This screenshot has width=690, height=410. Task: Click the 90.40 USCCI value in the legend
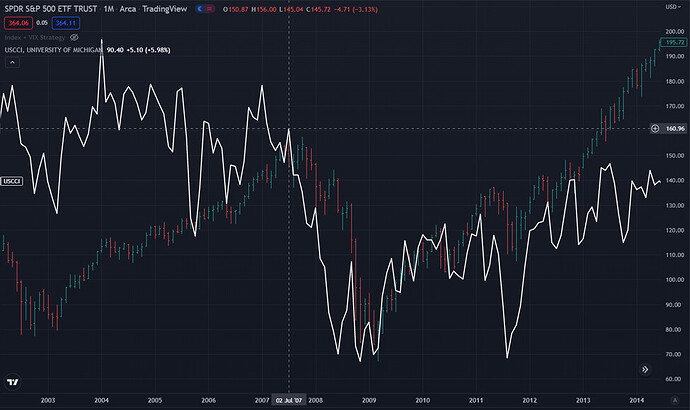pos(115,50)
